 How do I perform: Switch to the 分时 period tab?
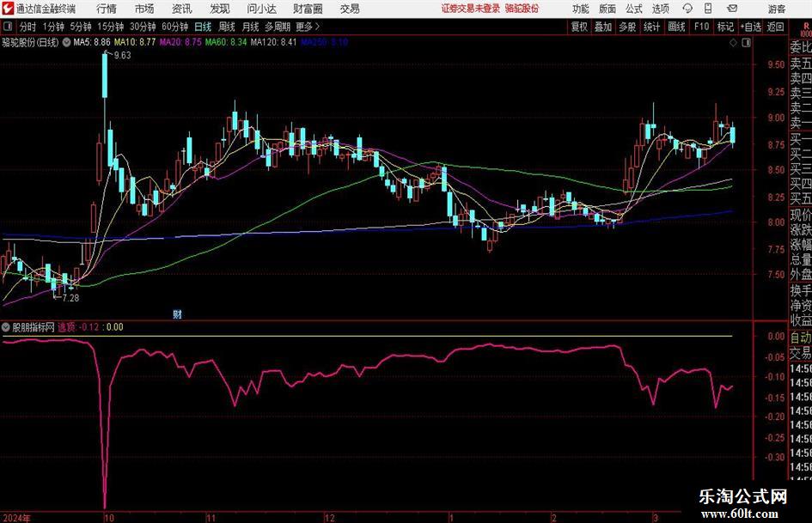27,27
